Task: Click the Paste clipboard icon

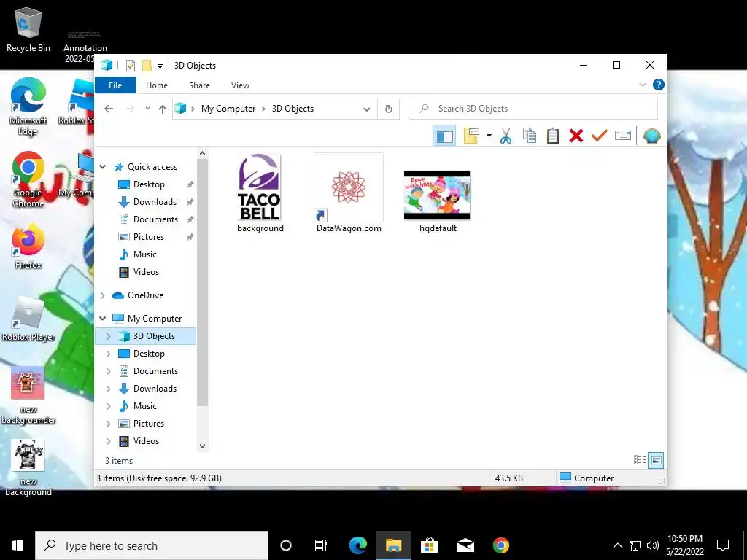Action: point(553,136)
